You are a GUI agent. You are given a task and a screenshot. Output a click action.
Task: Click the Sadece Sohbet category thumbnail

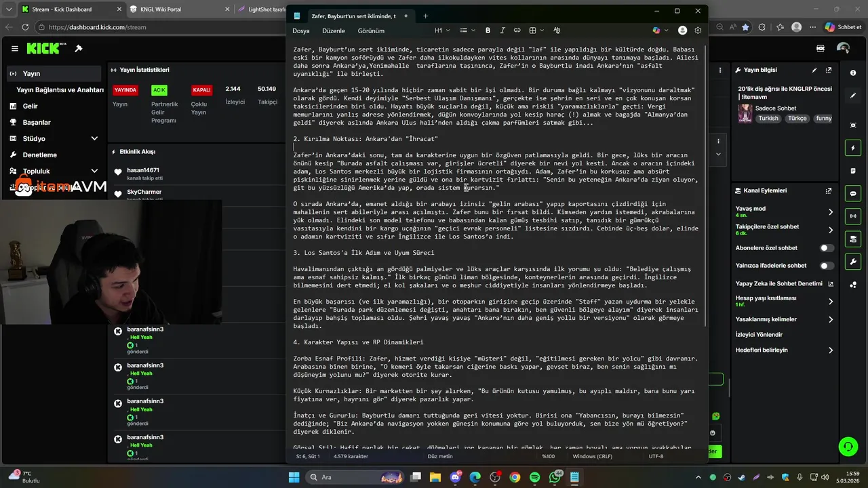point(745,113)
